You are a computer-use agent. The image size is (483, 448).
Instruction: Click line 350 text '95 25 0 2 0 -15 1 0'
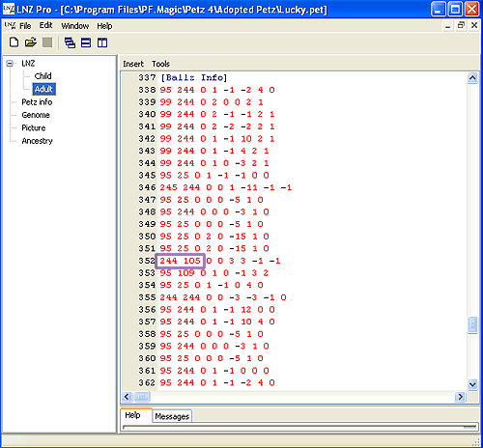point(214,237)
